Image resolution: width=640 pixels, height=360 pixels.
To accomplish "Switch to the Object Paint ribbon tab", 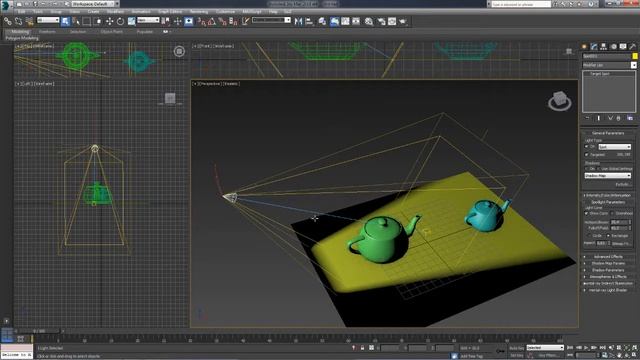I will pos(111,31).
